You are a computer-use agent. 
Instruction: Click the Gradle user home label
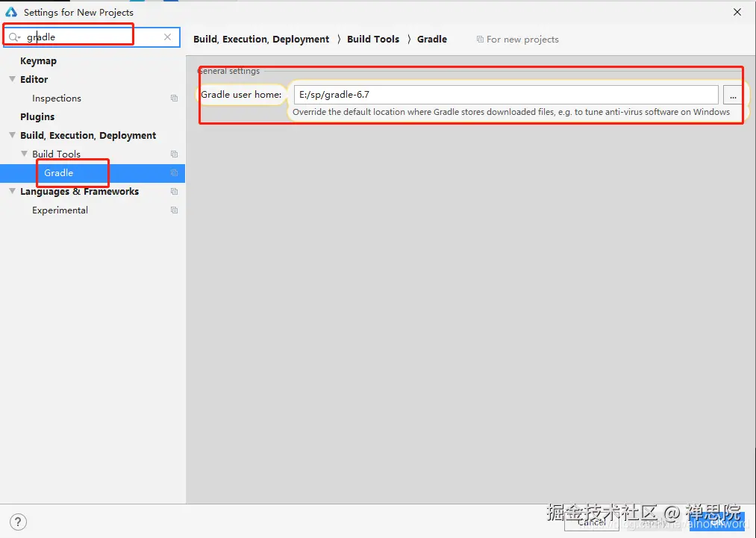point(241,95)
